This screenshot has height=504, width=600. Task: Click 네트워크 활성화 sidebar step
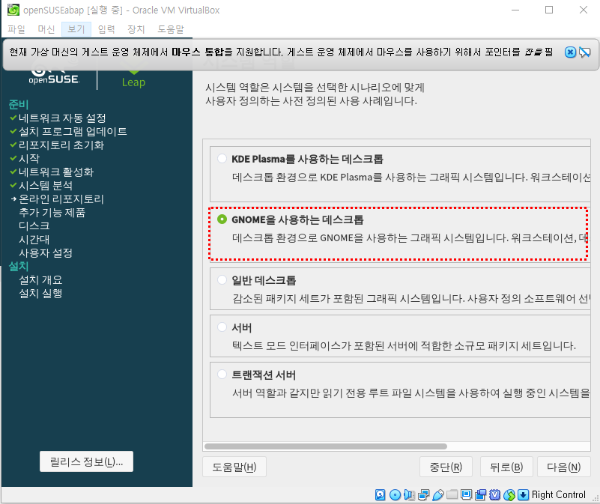point(56,172)
